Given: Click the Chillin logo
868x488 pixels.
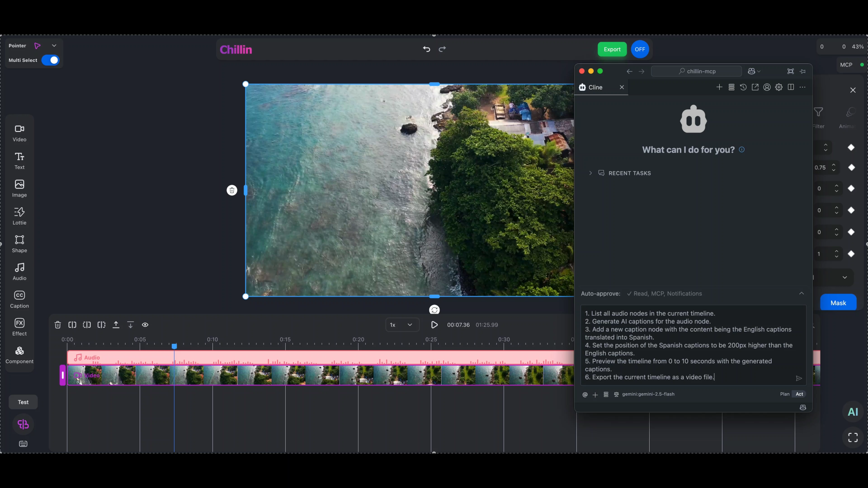Looking at the screenshot, I should coord(236,49).
